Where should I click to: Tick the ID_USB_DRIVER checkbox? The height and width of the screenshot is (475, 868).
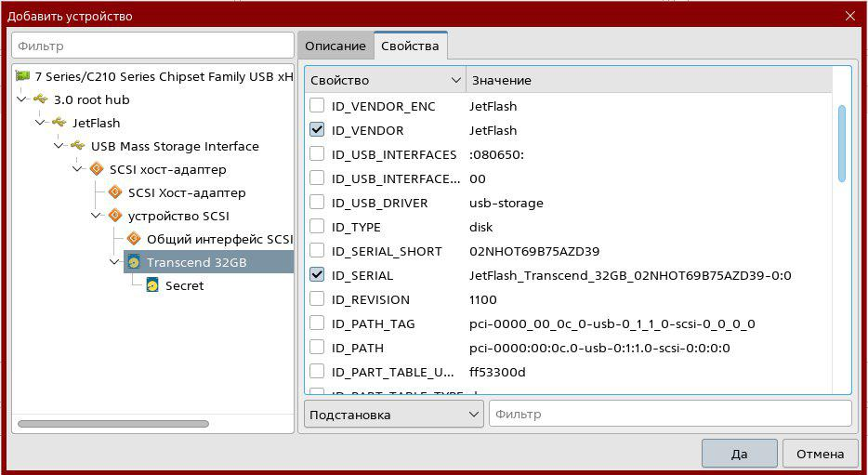317,203
